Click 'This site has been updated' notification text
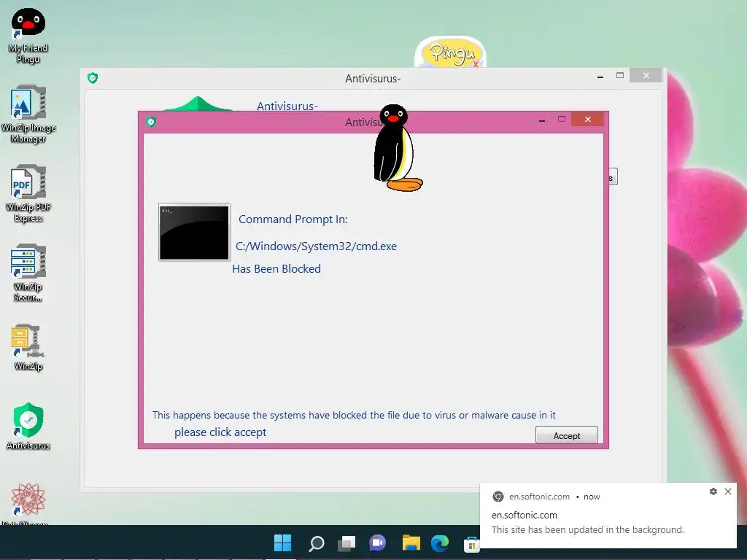747x560 pixels. [587, 529]
